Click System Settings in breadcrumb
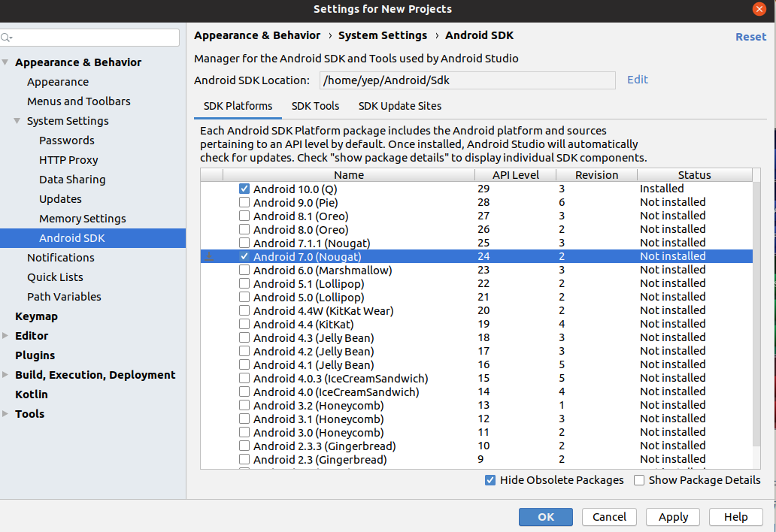776x532 pixels. point(383,35)
